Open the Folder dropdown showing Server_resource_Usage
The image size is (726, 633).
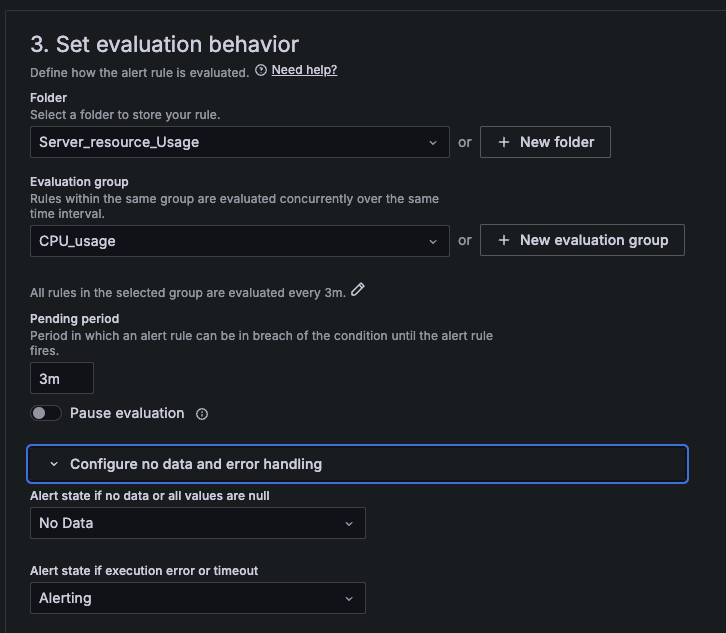pyautogui.click(x=230, y=142)
